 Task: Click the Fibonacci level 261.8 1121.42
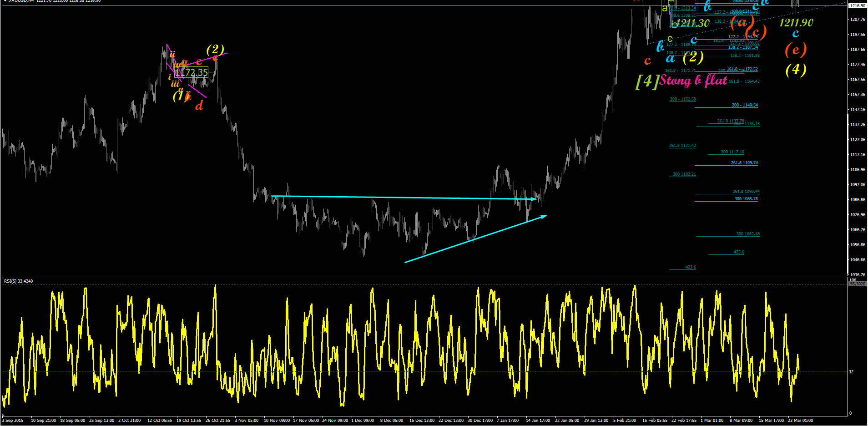pyautogui.click(x=682, y=146)
